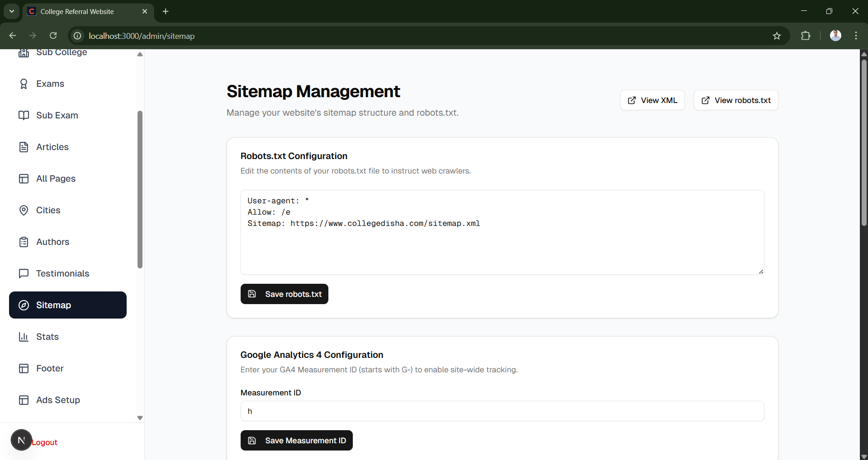The width and height of the screenshot is (868, 460).
Task: Open the Articles section in sidebar
Action: click(52, 147)
